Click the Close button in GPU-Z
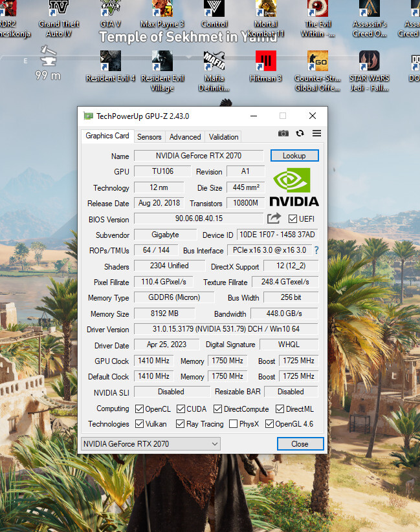The image size is (420, 532). 300,444
